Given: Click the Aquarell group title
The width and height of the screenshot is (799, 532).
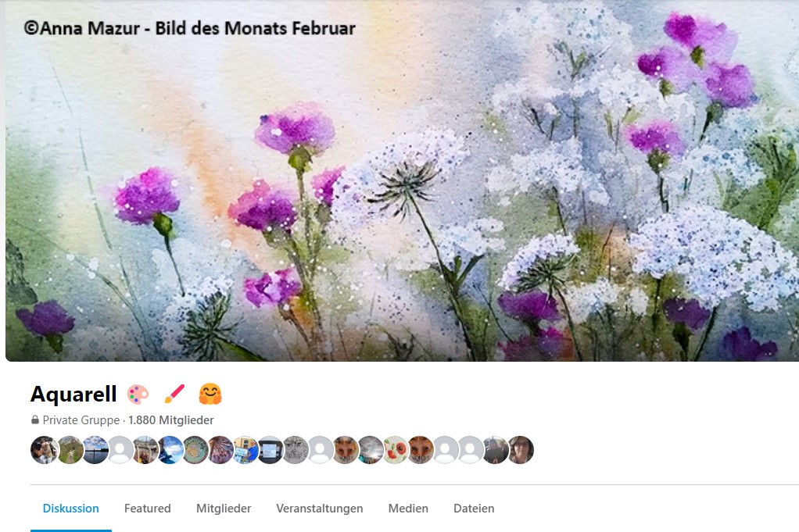Looking at the screenshot, I should (x=74, y=394).
